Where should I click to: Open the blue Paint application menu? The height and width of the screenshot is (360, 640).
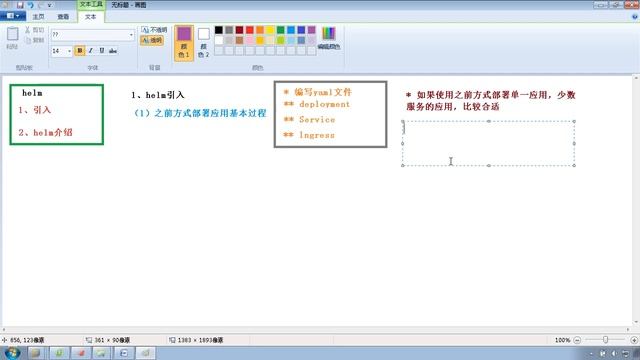(x=13, y=16)
